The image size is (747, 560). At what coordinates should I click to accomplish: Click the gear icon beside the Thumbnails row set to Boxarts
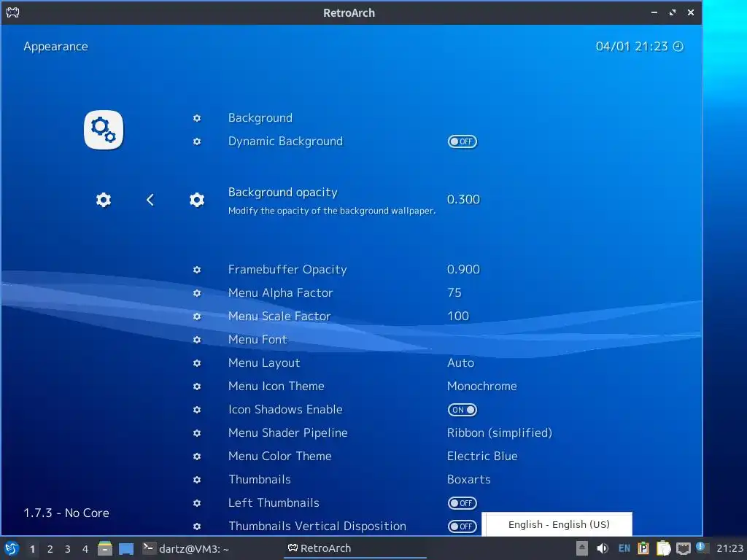[x=197, y=480]
